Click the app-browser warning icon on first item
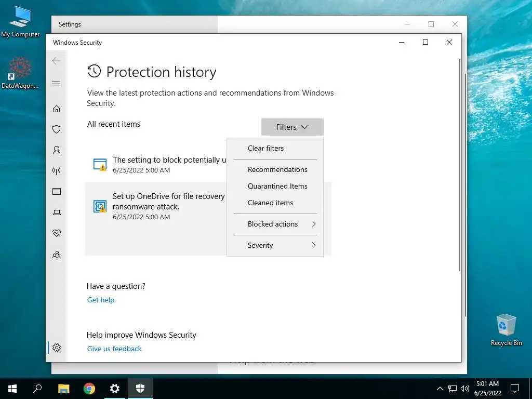Image resolution: width=532 pixels, height=399 pixels. (x=100, y=165)
